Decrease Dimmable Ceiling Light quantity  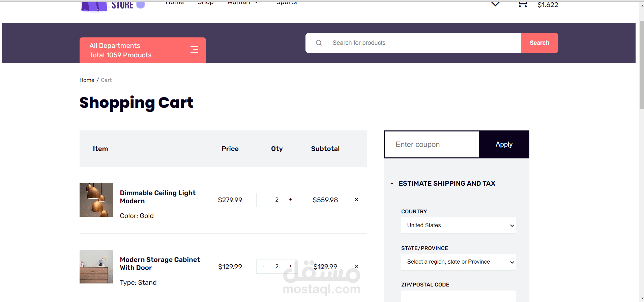pyautogui.click(x=263, y=200)
